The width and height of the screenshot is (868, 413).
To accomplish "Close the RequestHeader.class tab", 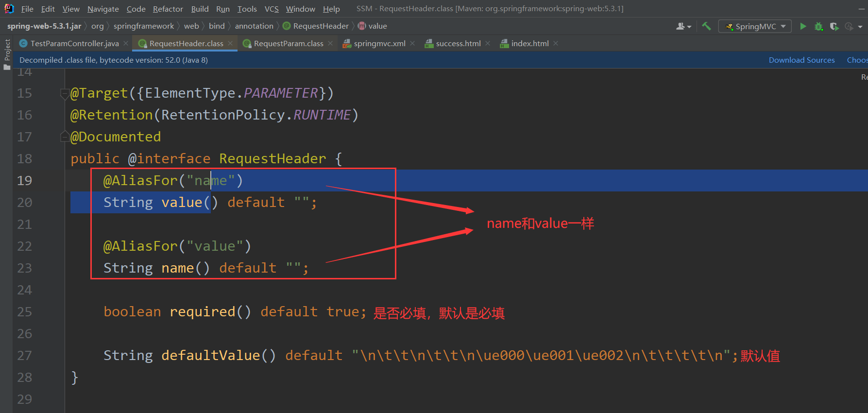I will 230,43.
